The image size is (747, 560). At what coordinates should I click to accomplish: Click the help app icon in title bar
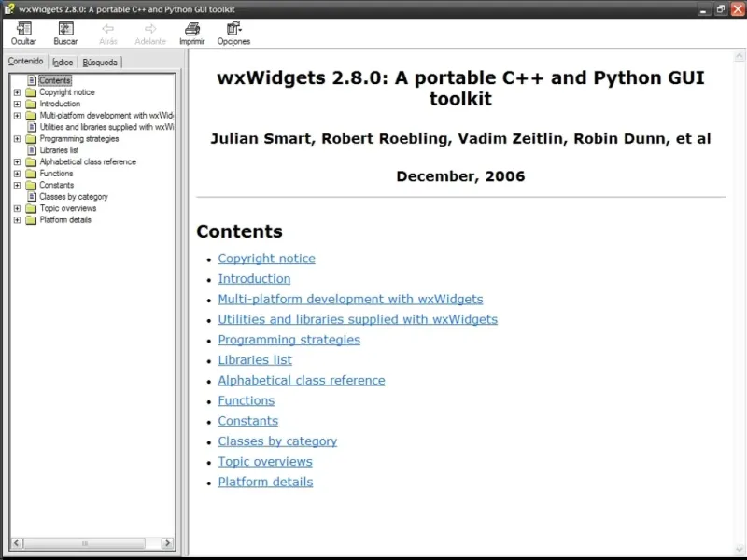[x=9, y=8]
